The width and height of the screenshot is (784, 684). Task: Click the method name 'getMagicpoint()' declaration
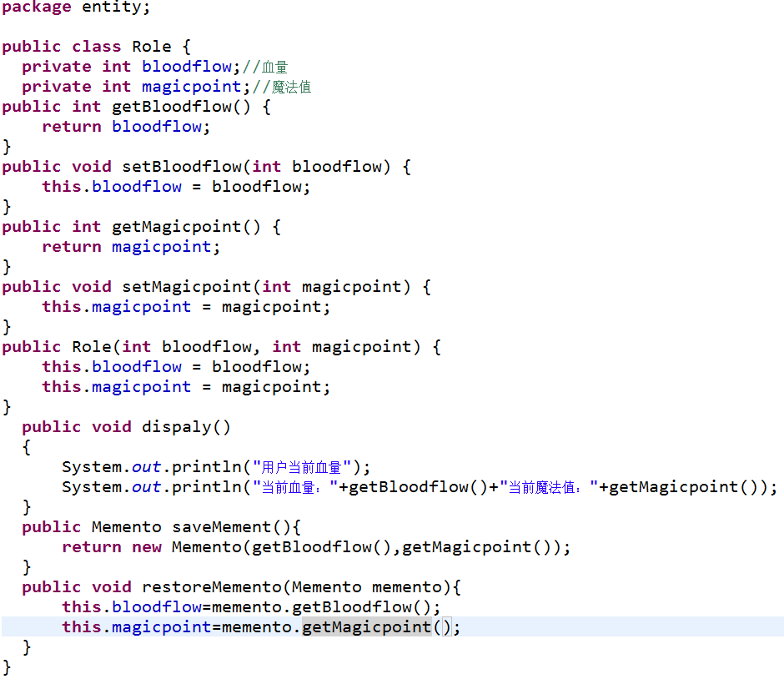186,227
